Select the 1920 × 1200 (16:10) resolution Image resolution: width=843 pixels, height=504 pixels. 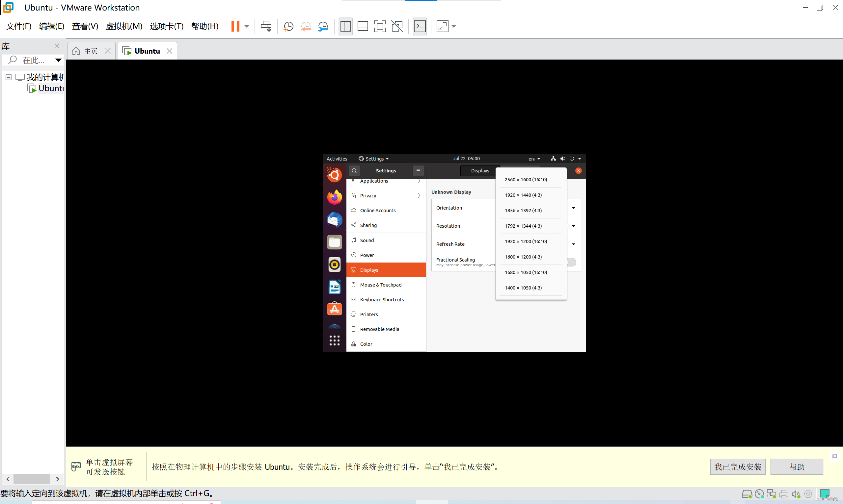click(526, 241)
